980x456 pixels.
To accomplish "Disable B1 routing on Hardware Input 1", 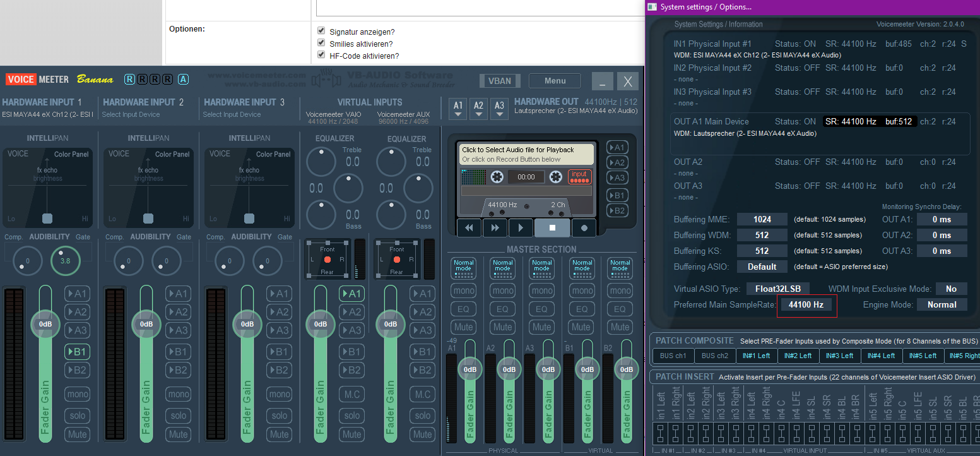I will (78, 352).
